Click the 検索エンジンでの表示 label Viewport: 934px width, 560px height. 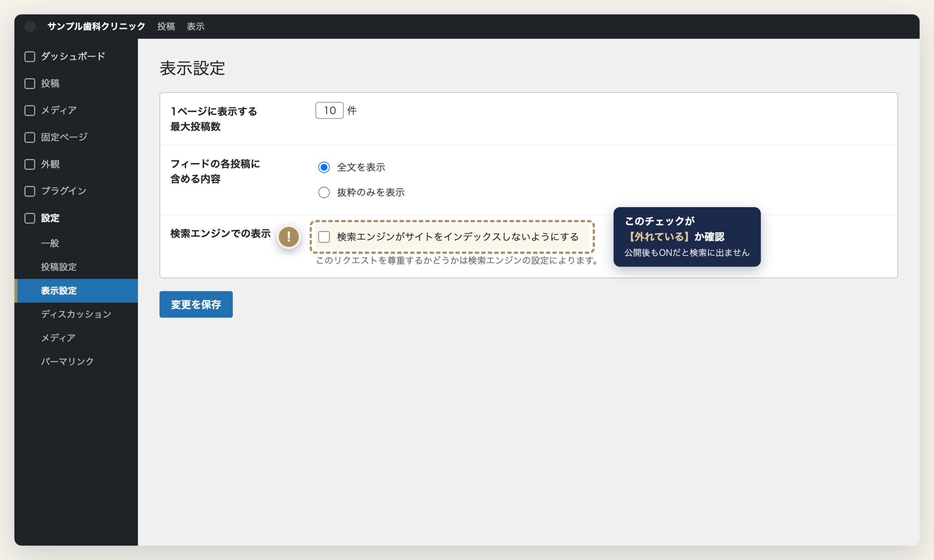tap(220, 234)
